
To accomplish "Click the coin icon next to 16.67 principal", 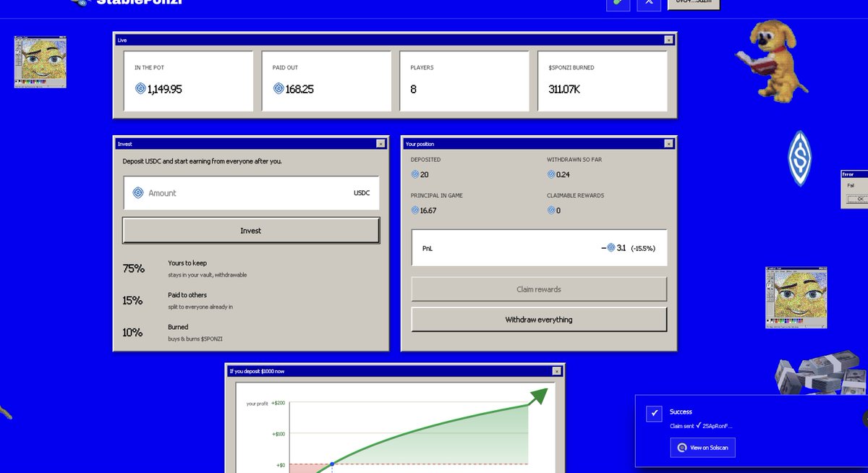I will point(415,210).
